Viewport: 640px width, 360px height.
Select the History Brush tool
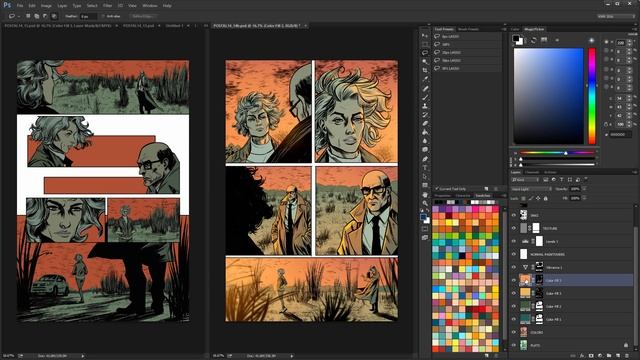point(425,115)
